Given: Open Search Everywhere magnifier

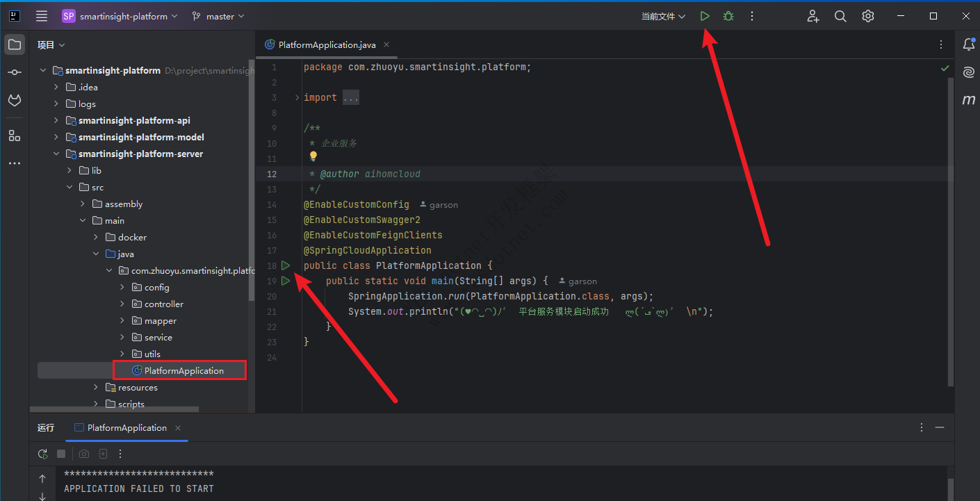Looking at the screenshot, I should (x=840, y=16).
